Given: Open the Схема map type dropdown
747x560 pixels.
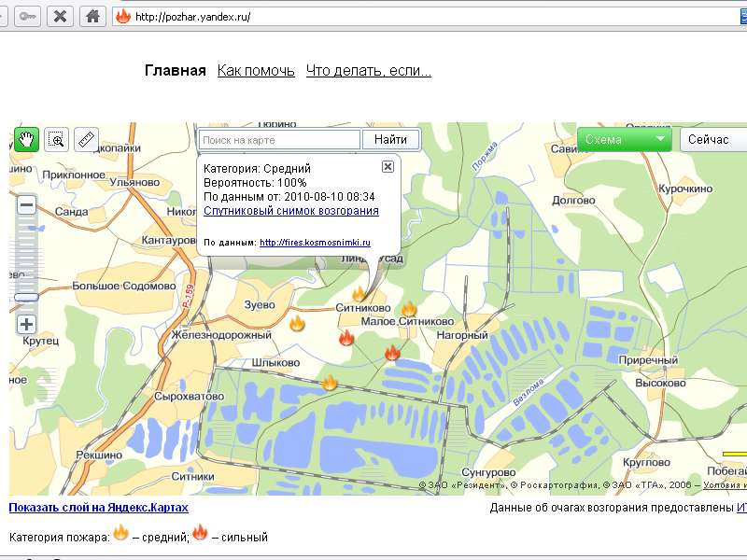Looking at the screenshot, I should [x=625, y=140].
